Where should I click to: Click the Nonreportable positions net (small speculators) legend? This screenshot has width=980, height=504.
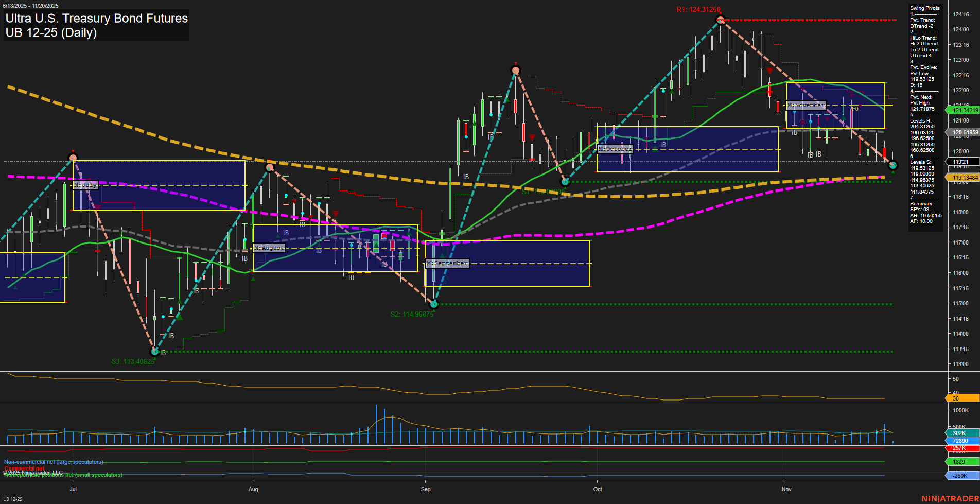62,475
